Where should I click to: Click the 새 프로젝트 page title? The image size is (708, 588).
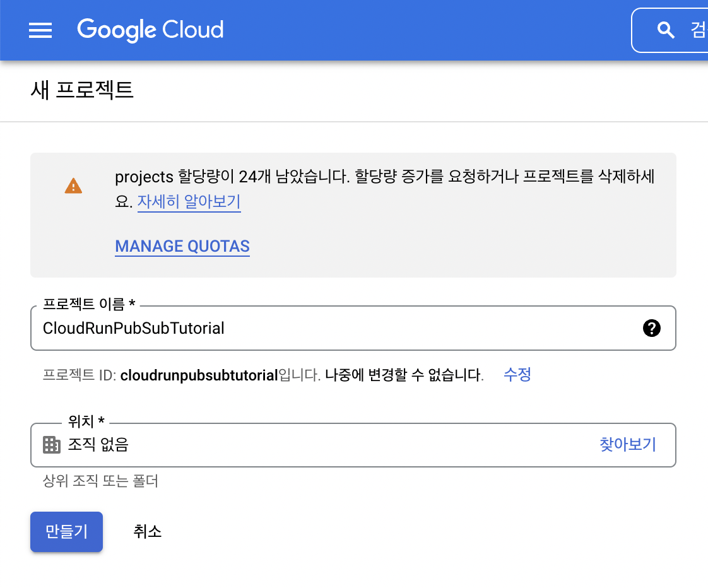click(x=82, y=90)
